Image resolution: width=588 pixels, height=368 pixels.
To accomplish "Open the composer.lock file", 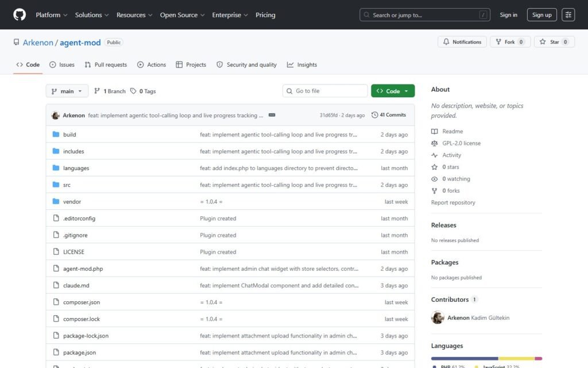I will pyautogui.click(x=82, y=319).
